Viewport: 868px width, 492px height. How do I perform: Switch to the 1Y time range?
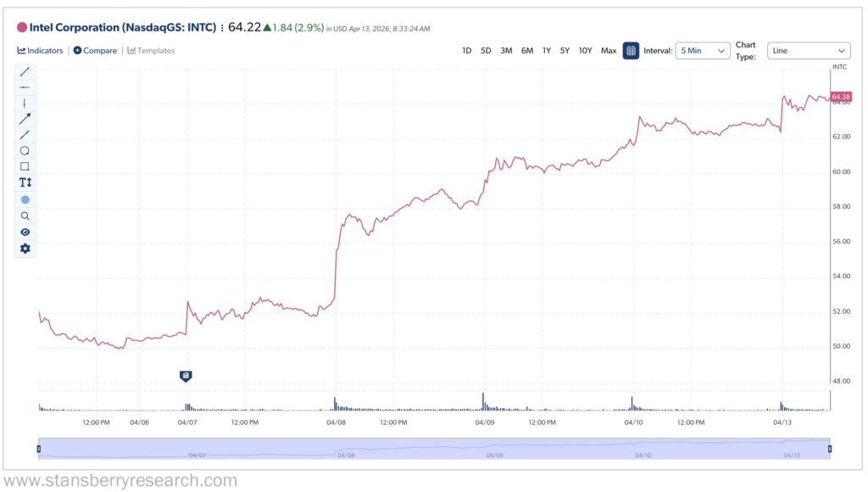[547, 51]
